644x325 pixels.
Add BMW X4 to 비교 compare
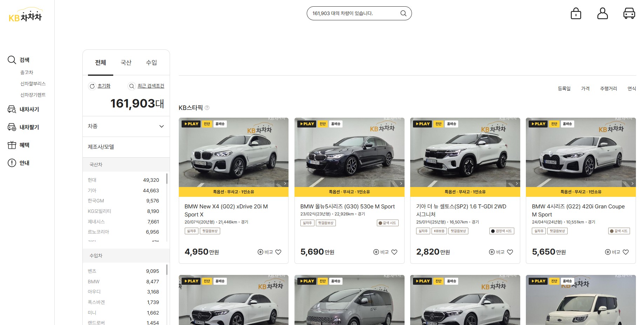pos(265,252)
